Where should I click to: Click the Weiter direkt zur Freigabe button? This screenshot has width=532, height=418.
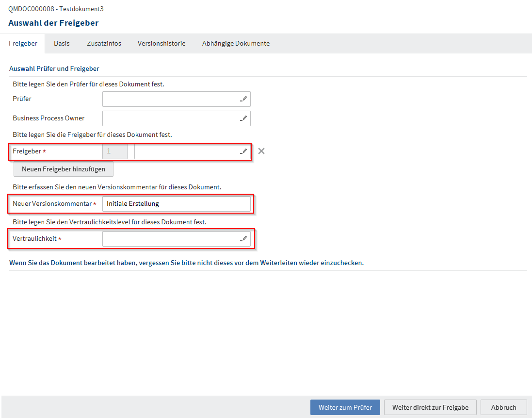coord(430,407)
